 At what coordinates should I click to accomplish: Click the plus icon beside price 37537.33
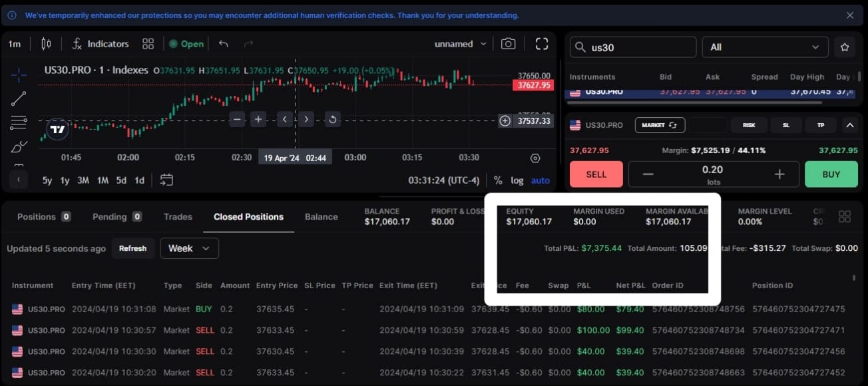(x=505, y=121)
